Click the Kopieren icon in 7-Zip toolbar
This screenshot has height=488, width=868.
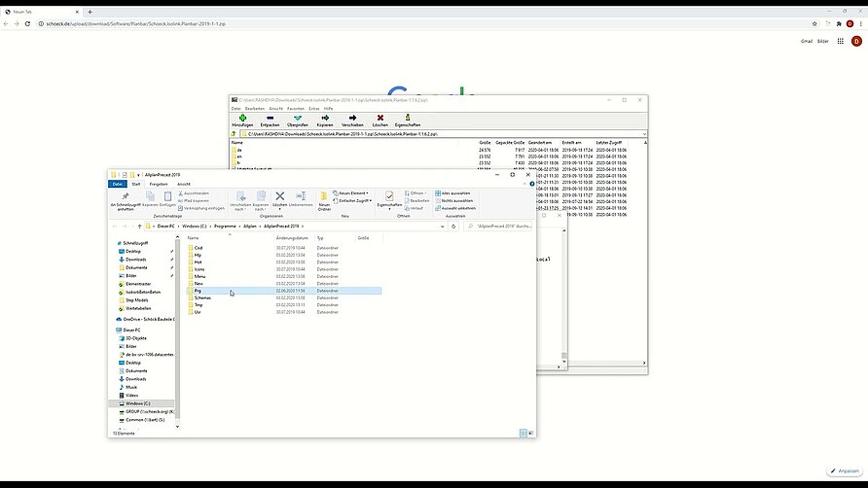coord(325,118)
